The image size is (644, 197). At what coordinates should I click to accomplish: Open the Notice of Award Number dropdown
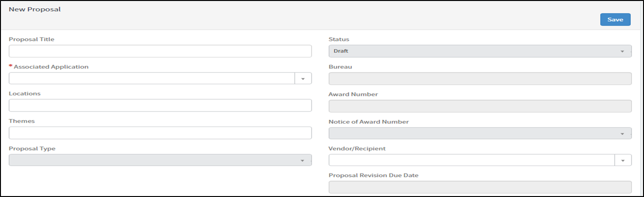click(480, 134)
